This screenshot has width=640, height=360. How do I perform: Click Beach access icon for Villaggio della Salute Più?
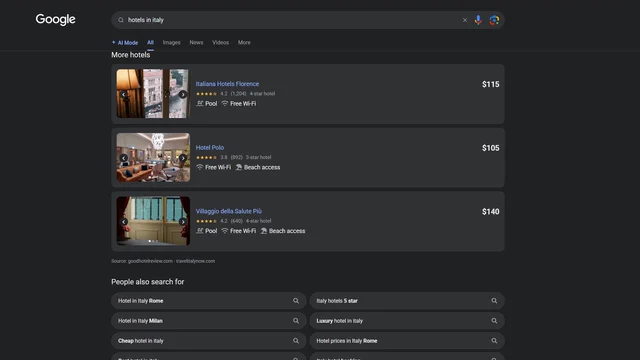pyautogui.click(x=264, y=231)
